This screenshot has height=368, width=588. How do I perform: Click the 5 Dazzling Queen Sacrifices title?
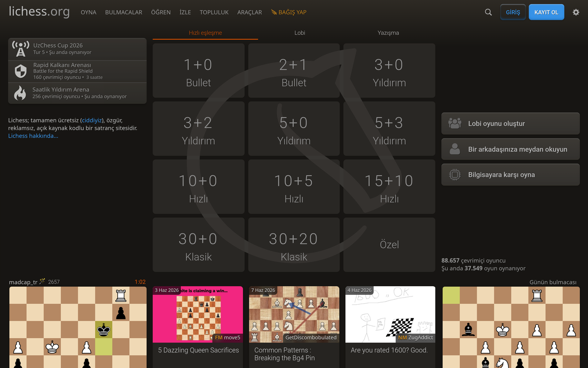coord(198,350)
